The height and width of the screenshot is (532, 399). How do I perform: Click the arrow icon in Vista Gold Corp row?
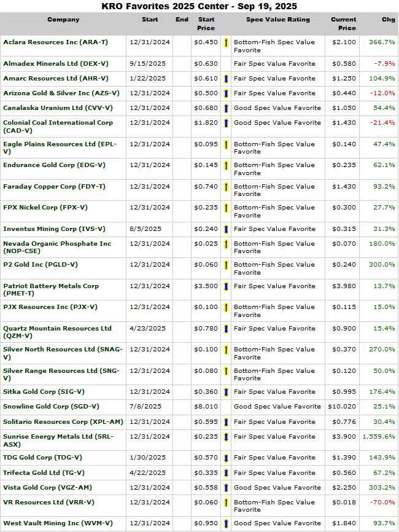tap(226, 488)
